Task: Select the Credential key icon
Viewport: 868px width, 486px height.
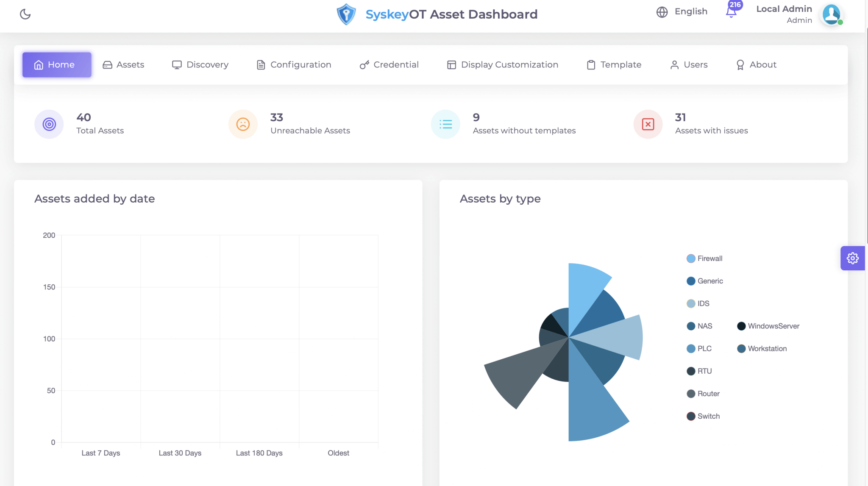Action: pyautogui.click(x=364, y=64)
